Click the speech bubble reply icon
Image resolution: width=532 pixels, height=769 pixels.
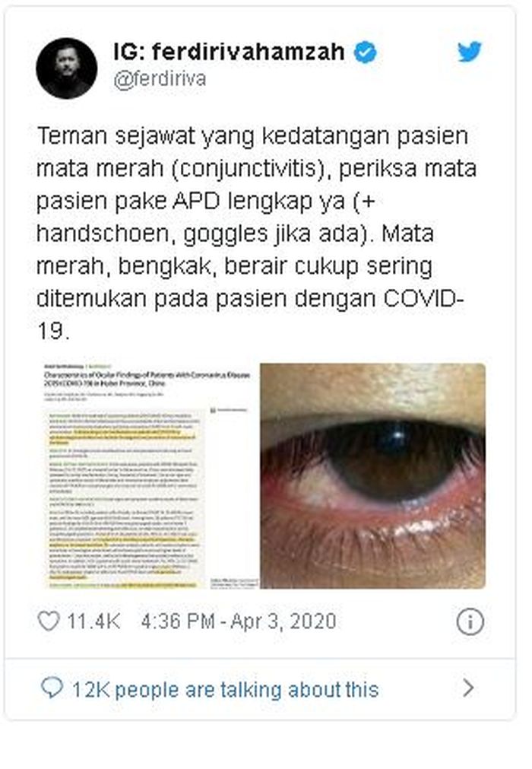tap(52, 688)
